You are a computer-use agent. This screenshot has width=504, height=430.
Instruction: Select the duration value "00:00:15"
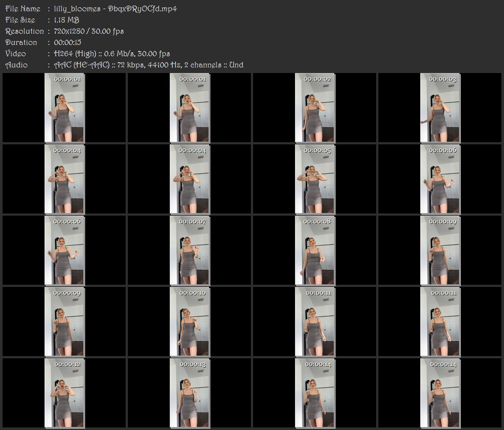(x=67, y=42)
